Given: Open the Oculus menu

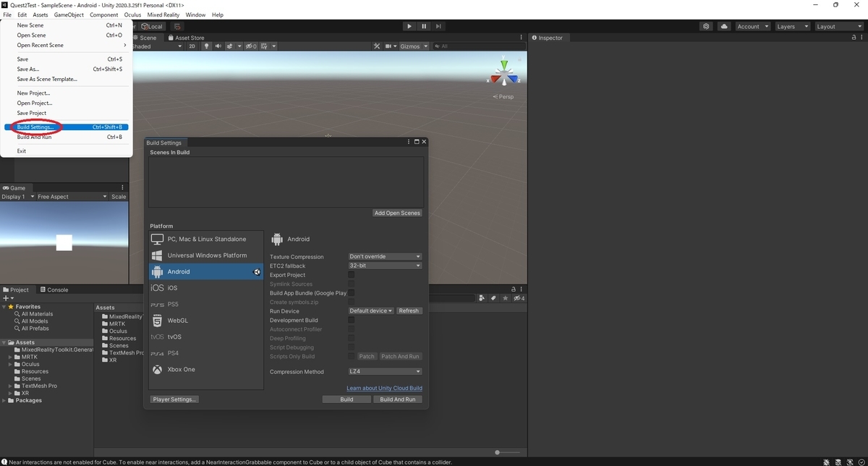Looking at the screenshot, I should [x=132, y=14].
